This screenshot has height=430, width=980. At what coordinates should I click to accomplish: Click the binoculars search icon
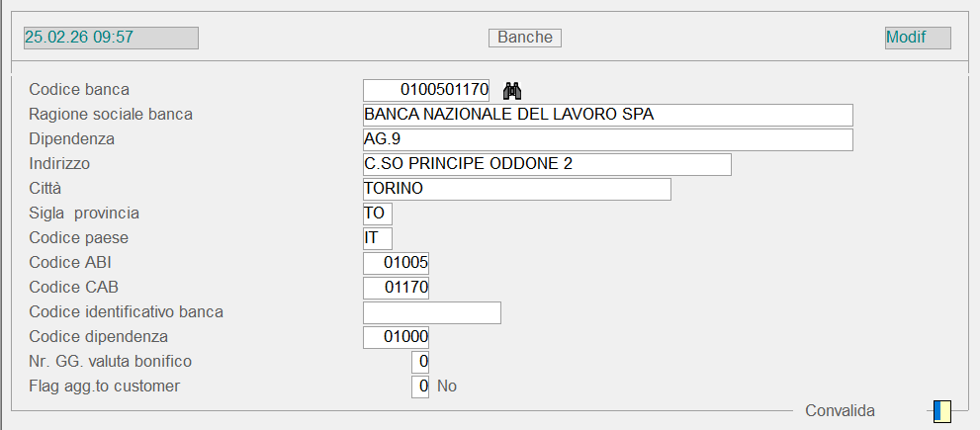pos(511,91)
